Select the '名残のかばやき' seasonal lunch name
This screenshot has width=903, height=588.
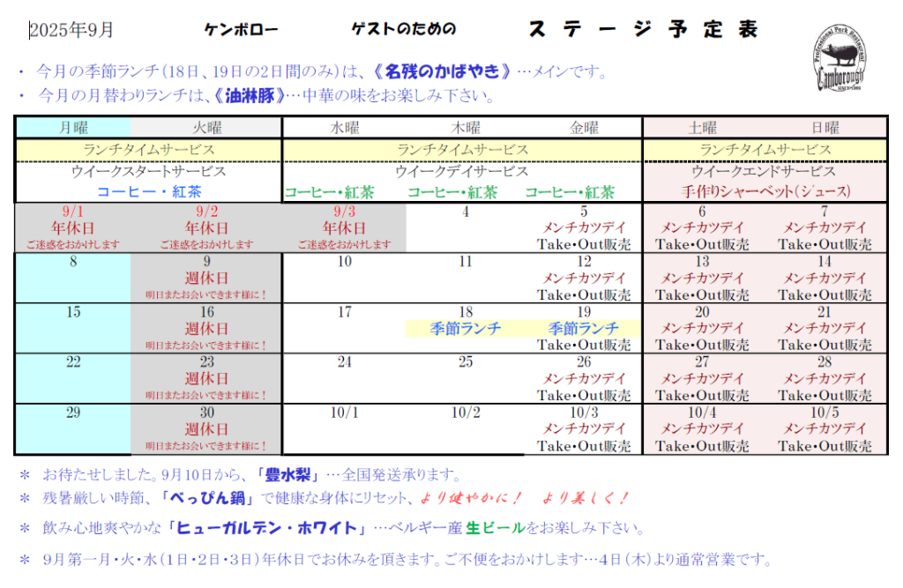pyautogui.click(x=442, y=71)
